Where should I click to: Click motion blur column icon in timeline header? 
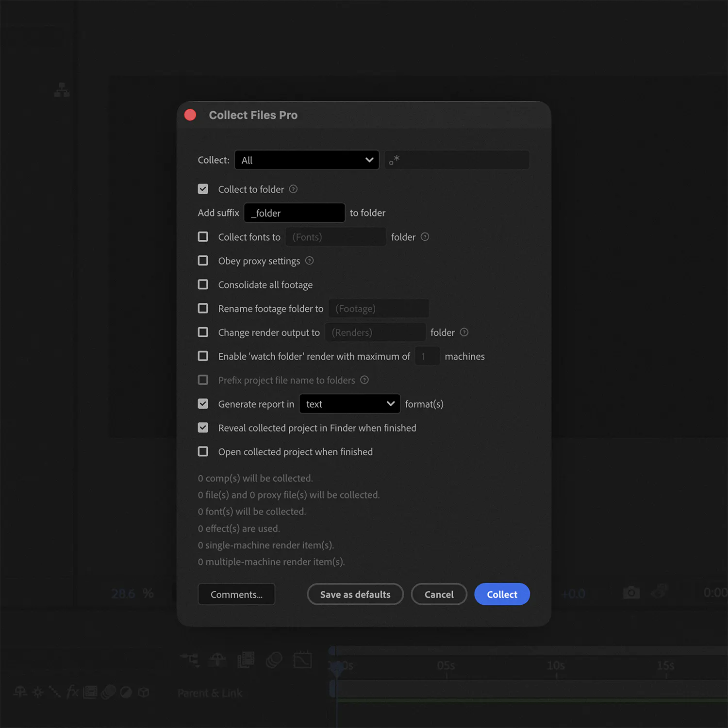point(108,692)
